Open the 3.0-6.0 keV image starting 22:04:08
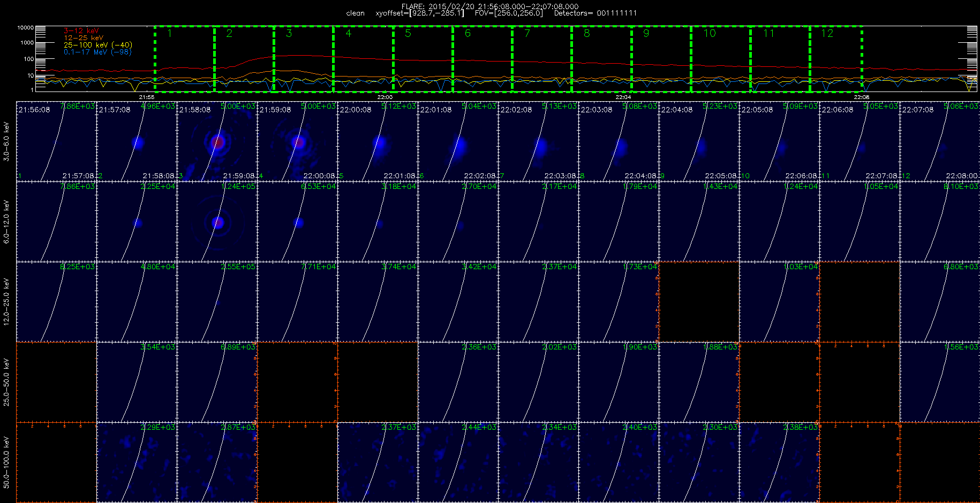The height and width of the screenshot is (503, 980). [699, 141]
